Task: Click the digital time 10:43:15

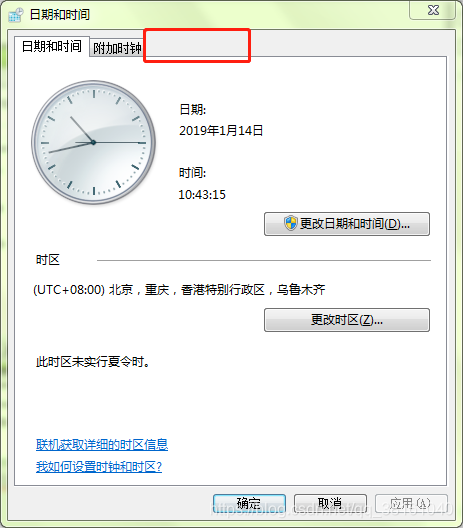Action: (202, 195)
